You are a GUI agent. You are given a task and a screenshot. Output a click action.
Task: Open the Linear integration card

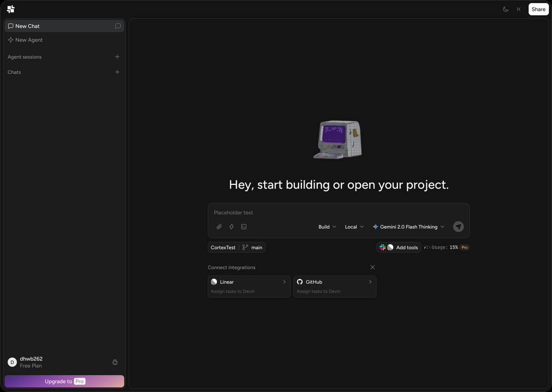tap(249, 286)
